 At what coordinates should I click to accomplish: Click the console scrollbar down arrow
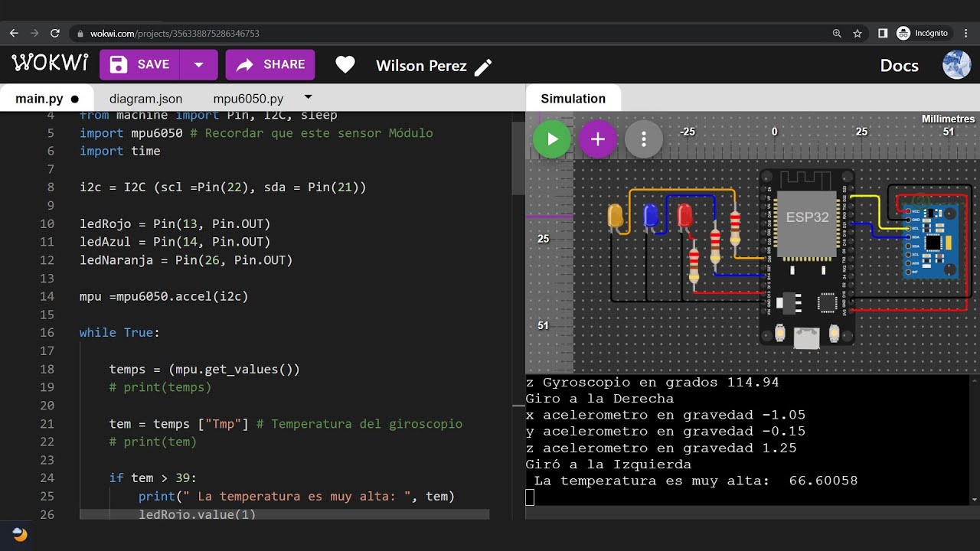pyautogui.click(x=974, y=500)
